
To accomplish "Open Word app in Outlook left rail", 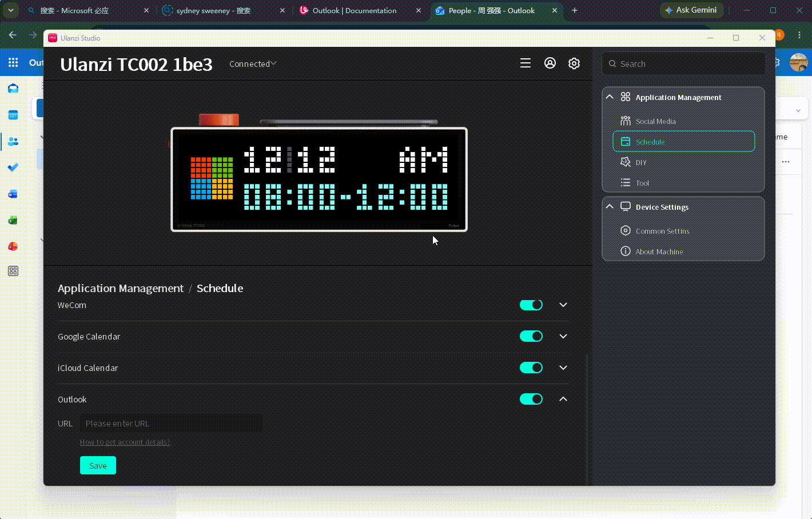I will [13, 194].
